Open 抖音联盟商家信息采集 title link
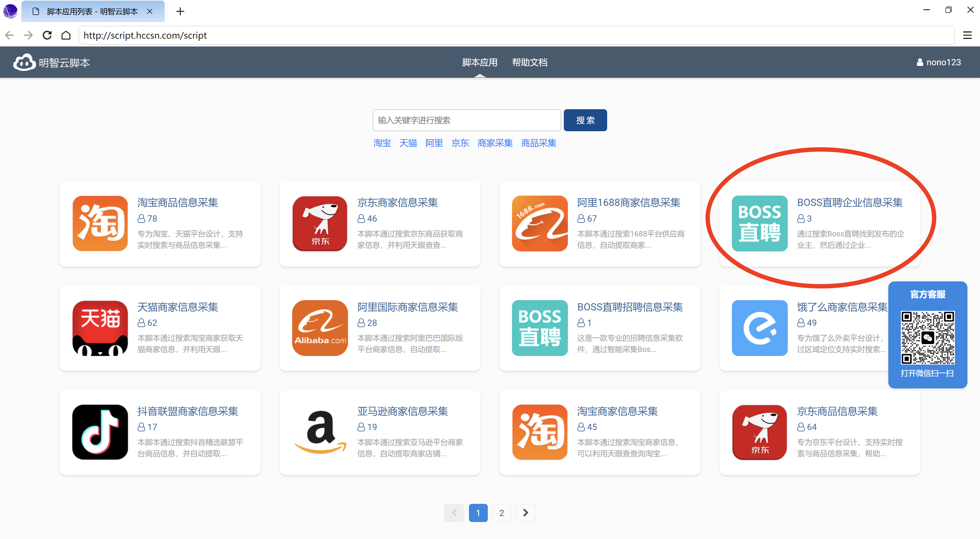Image resolution: width=980 pixels, height=539 pixels. click(x=188, y=411)
